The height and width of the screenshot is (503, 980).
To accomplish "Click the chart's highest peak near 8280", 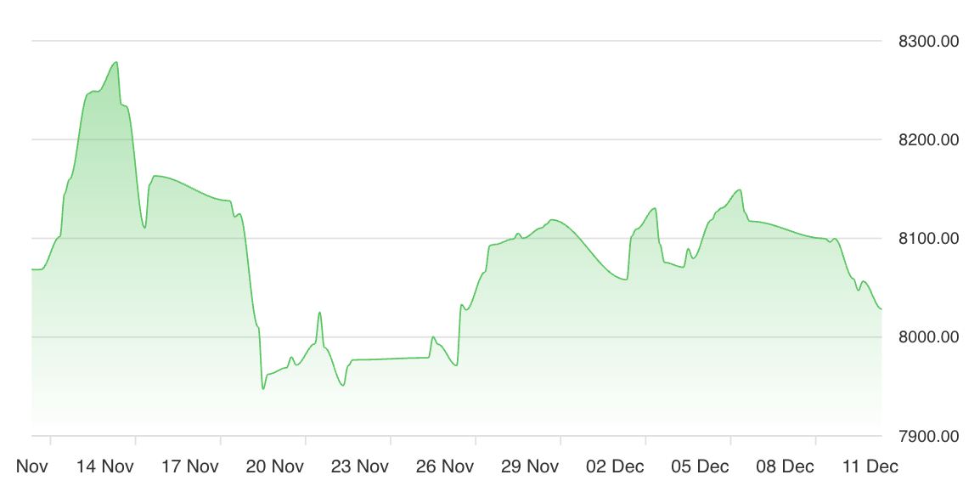I will click(x=116, y=62).
